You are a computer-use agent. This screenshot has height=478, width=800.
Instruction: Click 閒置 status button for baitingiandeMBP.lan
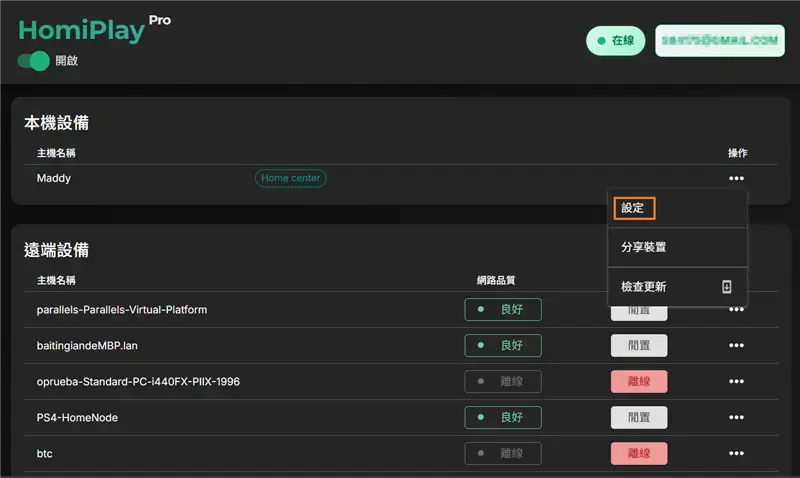(639, 345)
